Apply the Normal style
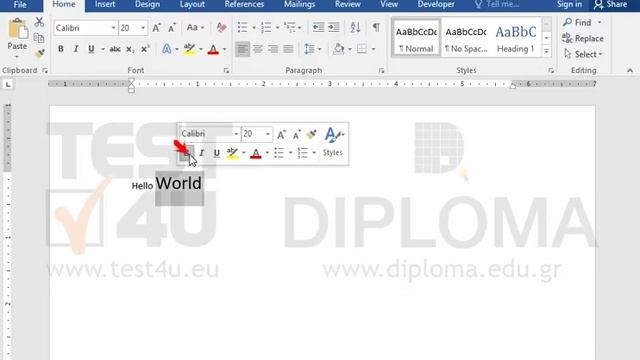Image resolution: width=640 pixels, height=360 pixels. (x=416, y=38)
